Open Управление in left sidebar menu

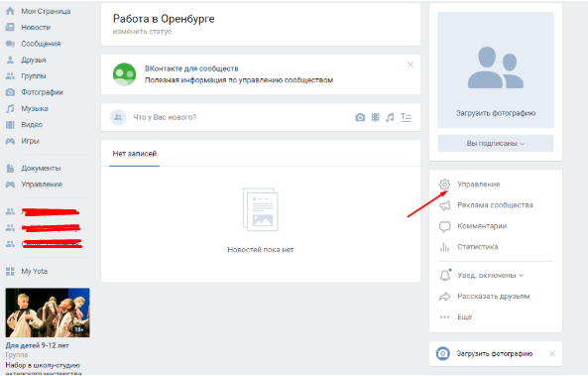(42, 185)
